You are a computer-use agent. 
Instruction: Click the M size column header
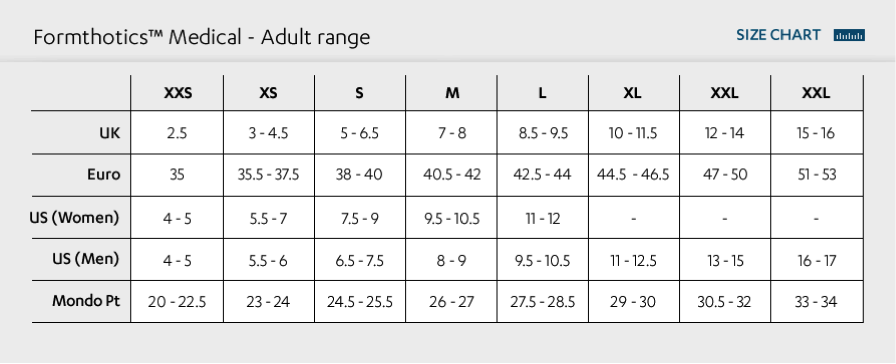pos(452,93)
